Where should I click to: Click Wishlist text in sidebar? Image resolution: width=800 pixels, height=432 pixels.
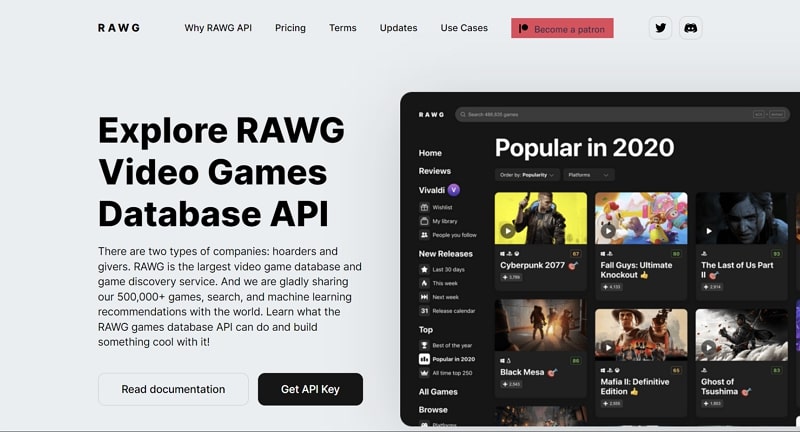pos(442,208)
